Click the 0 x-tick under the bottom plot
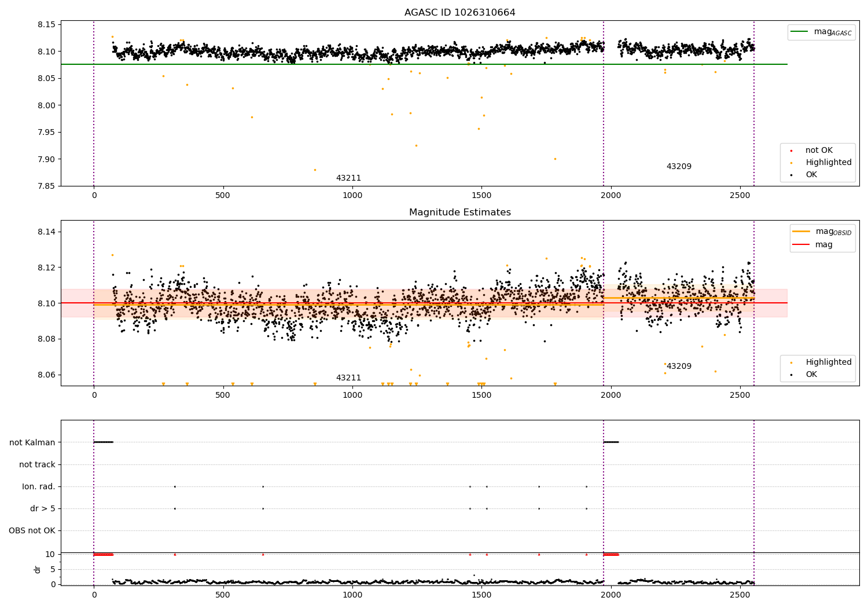Viewport: 868px width, 608px height. pyautogui.click(x=94, y=595)
